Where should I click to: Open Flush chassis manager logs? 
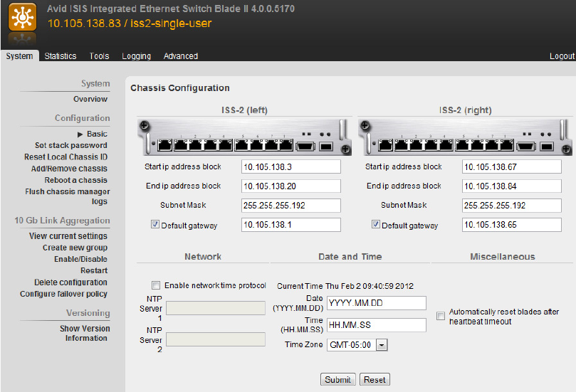[67, 196]
